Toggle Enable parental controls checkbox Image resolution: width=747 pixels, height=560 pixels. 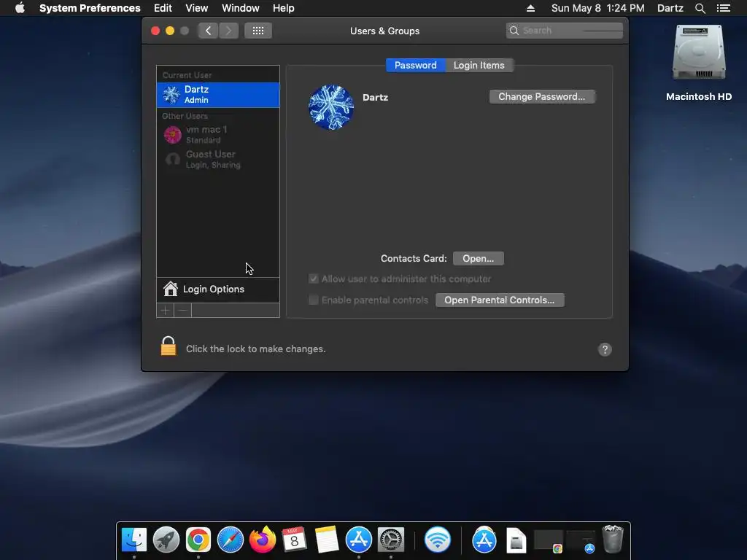tap(314, 300)
